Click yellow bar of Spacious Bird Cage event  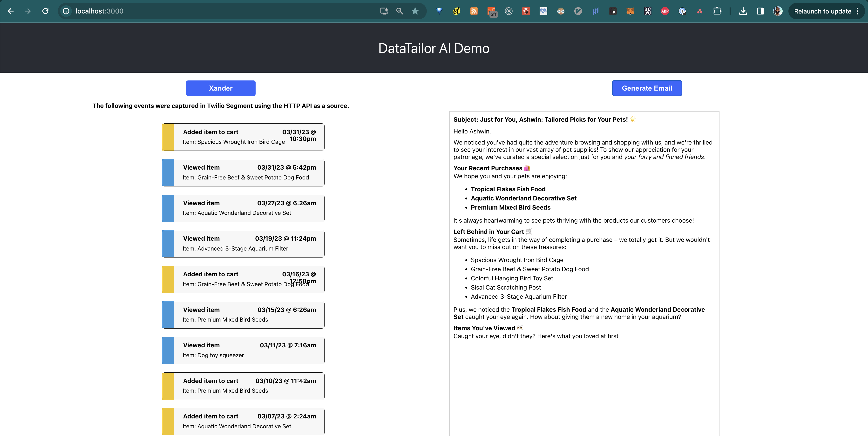(168, 137)
